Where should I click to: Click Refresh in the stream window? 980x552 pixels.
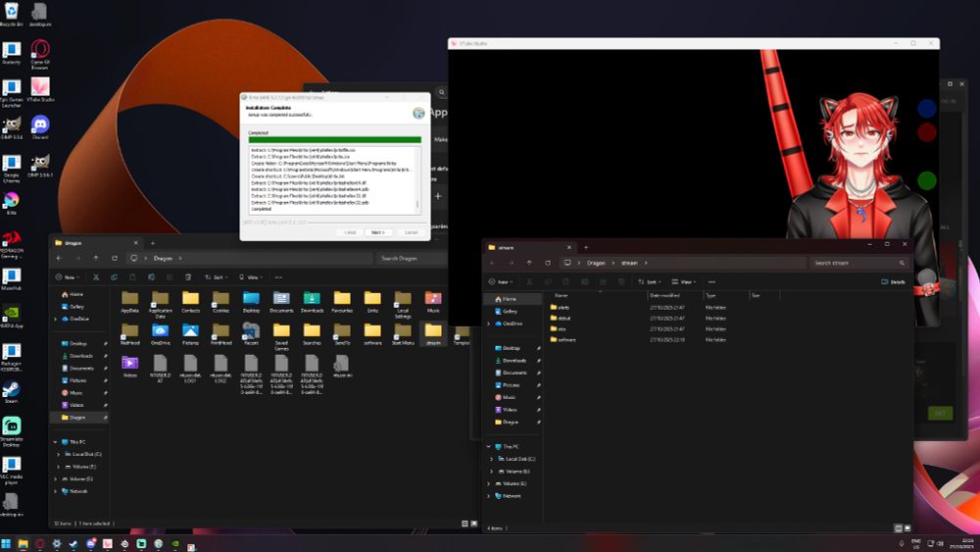(548, 263)
